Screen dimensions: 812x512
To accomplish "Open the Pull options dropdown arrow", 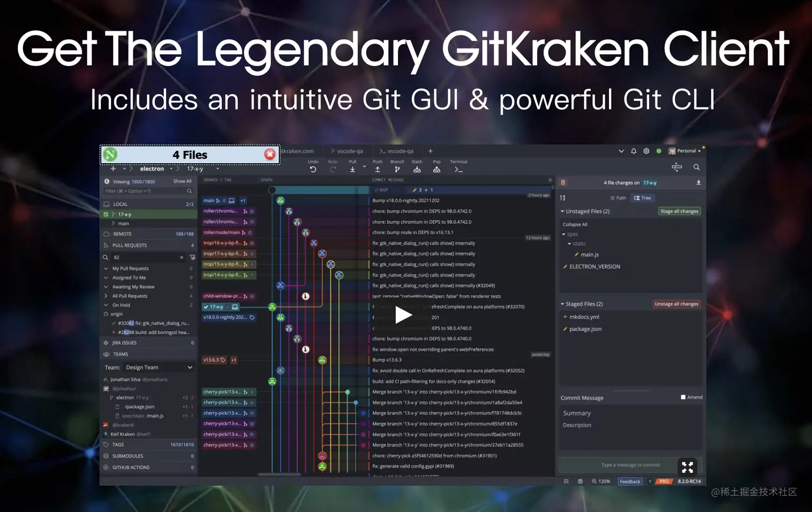I will (365, 167).
